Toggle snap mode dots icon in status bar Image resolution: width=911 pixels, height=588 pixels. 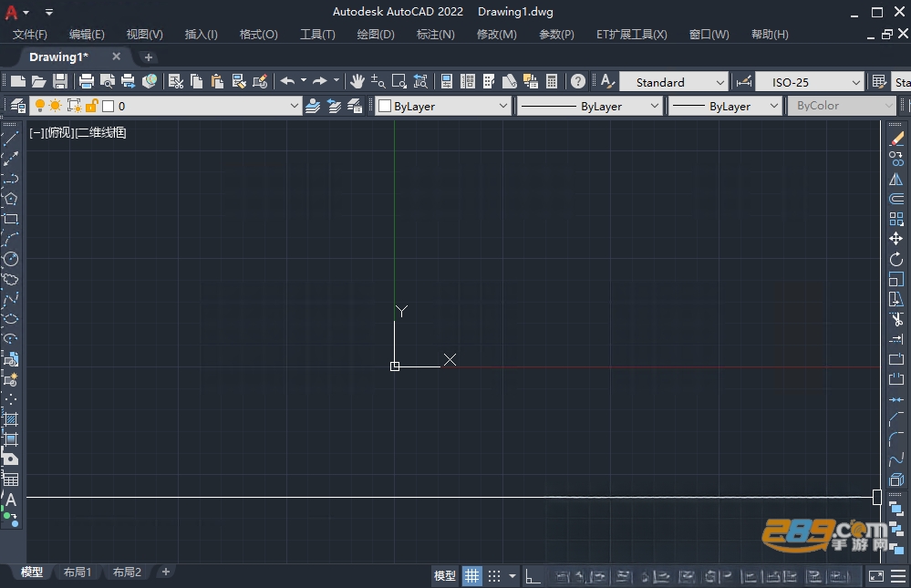pyautogui.click(x=494, y=576)
